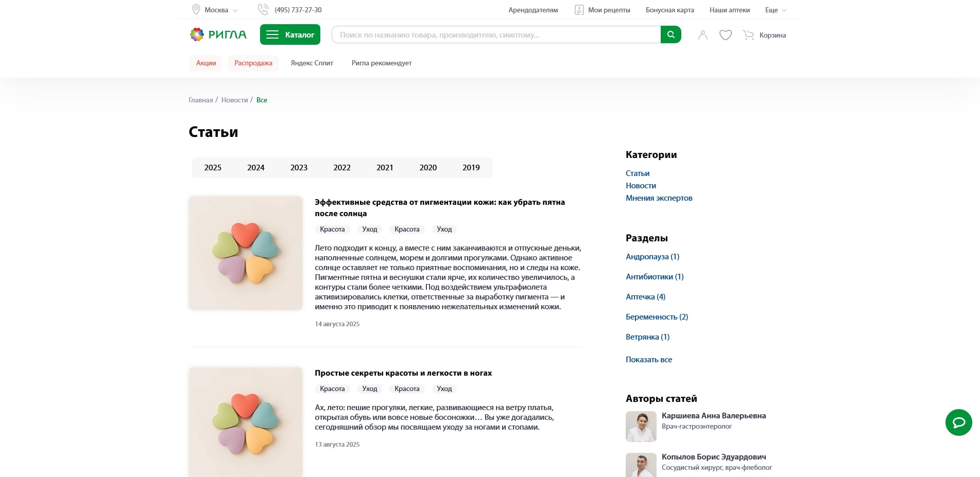
Task: Click the phone handset icon
Action: (x=263, y=9)
